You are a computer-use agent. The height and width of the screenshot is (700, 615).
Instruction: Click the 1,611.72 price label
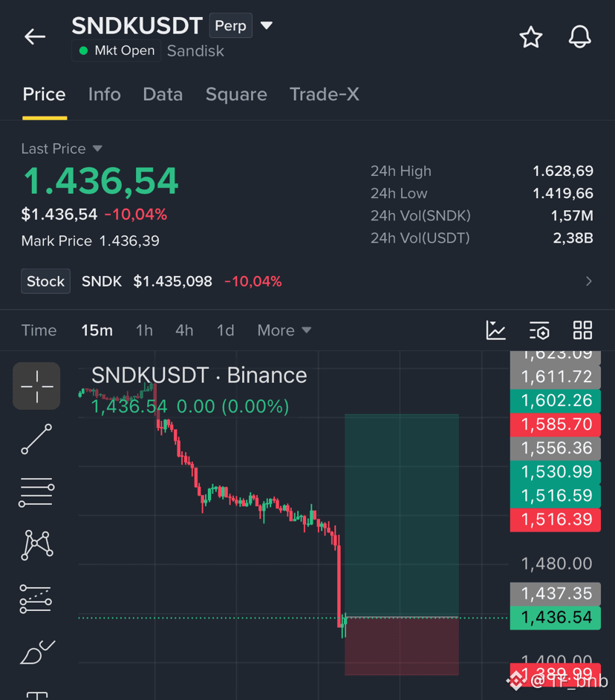pyautogui.click(x=556, y=377)
